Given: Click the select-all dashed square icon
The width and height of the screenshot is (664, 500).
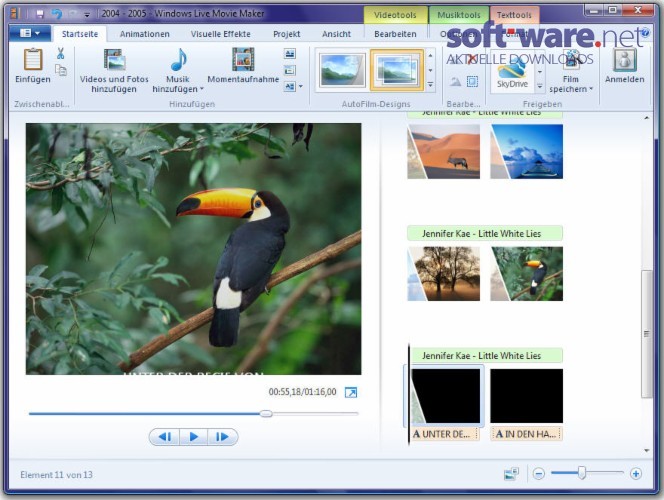Looking at the screenshot, I should coord(472,81).
